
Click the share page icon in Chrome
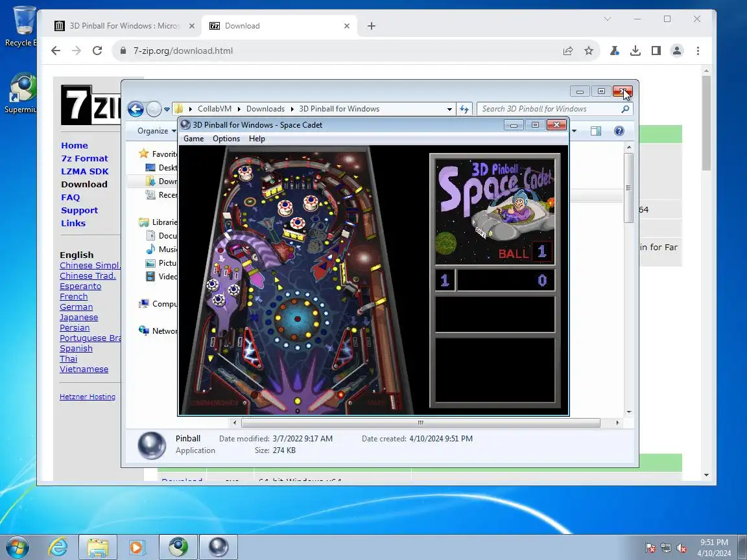pyautogui.click(x=568, y=51)
